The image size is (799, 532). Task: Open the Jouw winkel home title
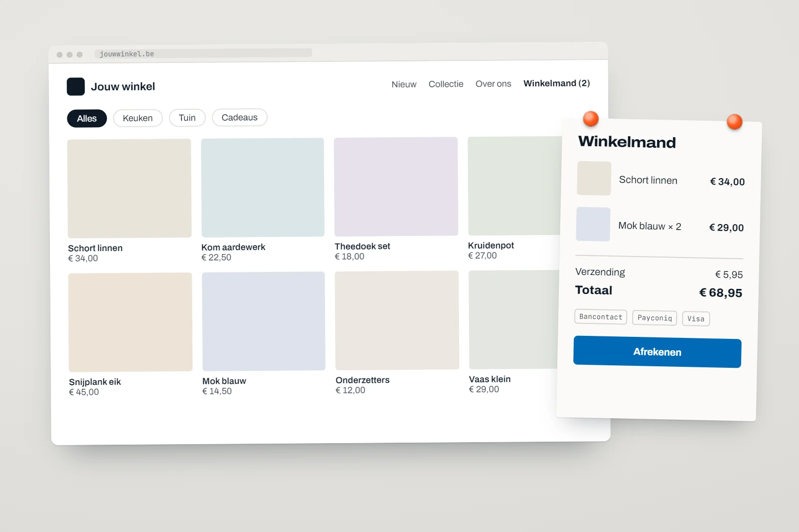click(123, 86)
